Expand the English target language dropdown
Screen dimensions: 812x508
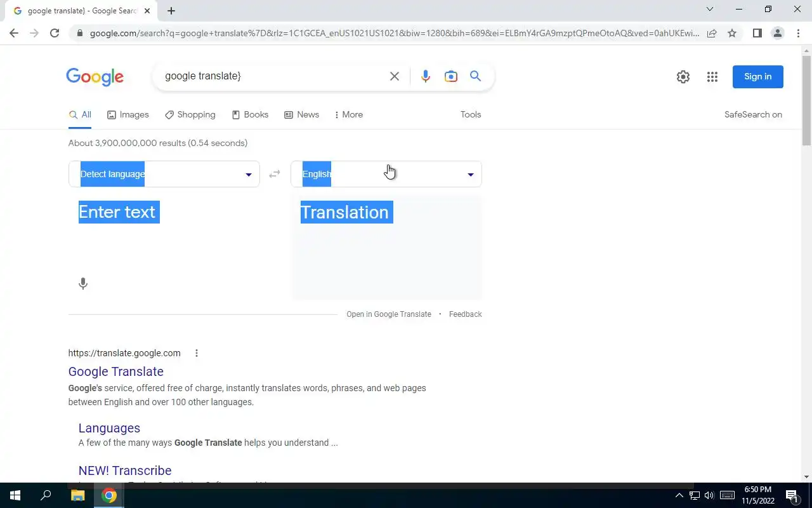[x=386, y=174]
